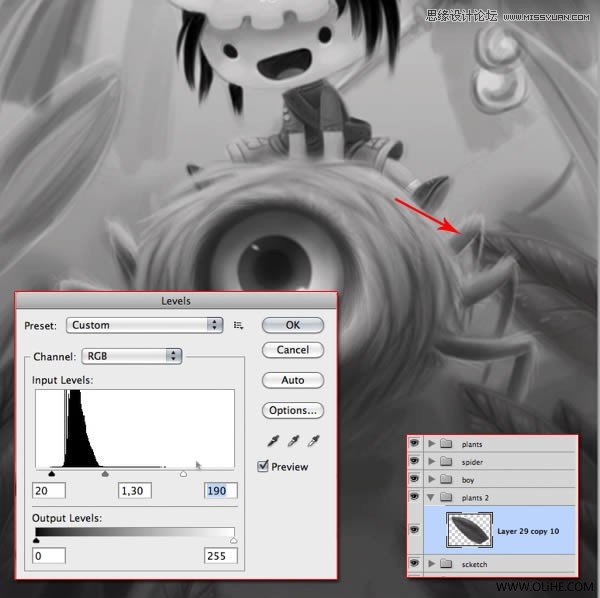Hide the plants group
The height and width of the screenshot is (598, 600).
click(414, 443)
